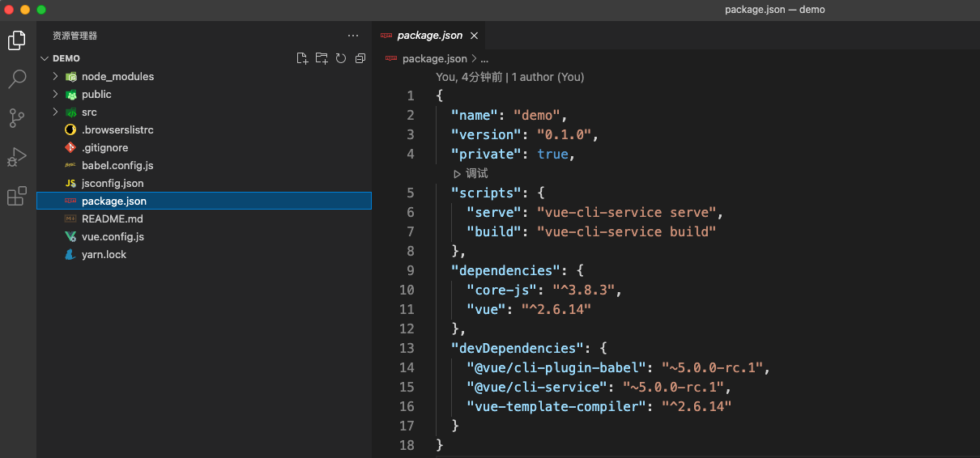Select the package.json editor tab
This screenshot has width=980, height=458.
tap(429, 36)
